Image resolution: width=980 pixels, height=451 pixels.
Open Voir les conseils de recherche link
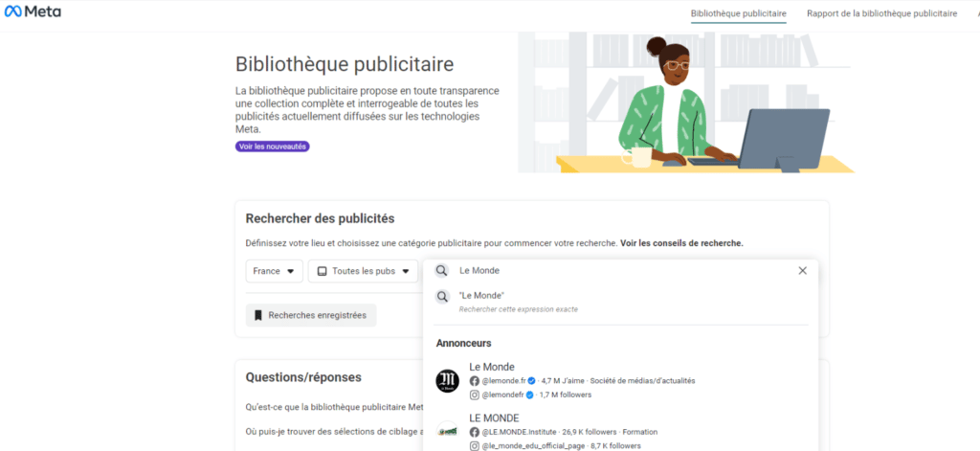pos(681,243)
